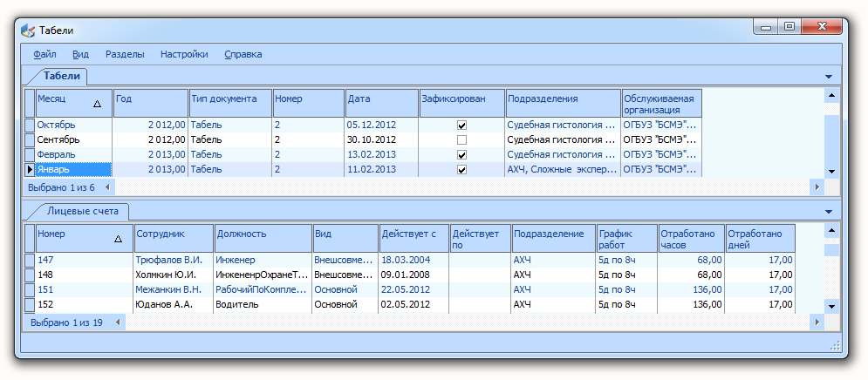Click employee Юданов А.А.

(x=174, y=305)
